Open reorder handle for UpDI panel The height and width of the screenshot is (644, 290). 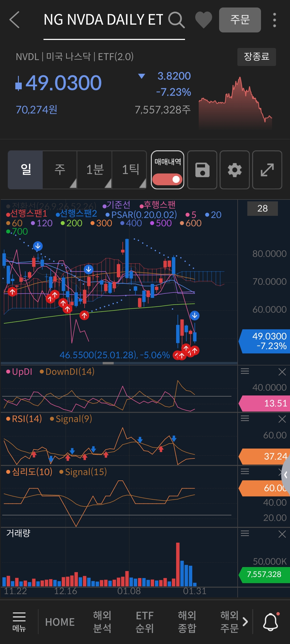(x=245, y=371)
